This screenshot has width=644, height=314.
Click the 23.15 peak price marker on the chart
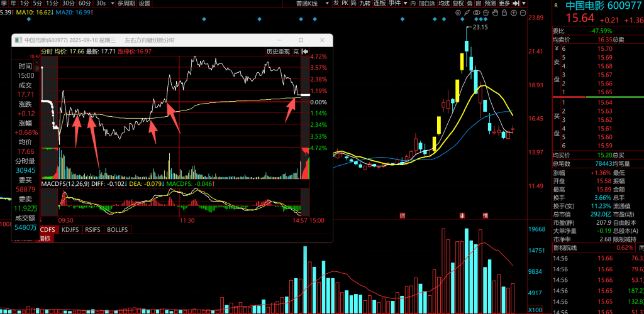pyautogui.click(x=480, y=27)
